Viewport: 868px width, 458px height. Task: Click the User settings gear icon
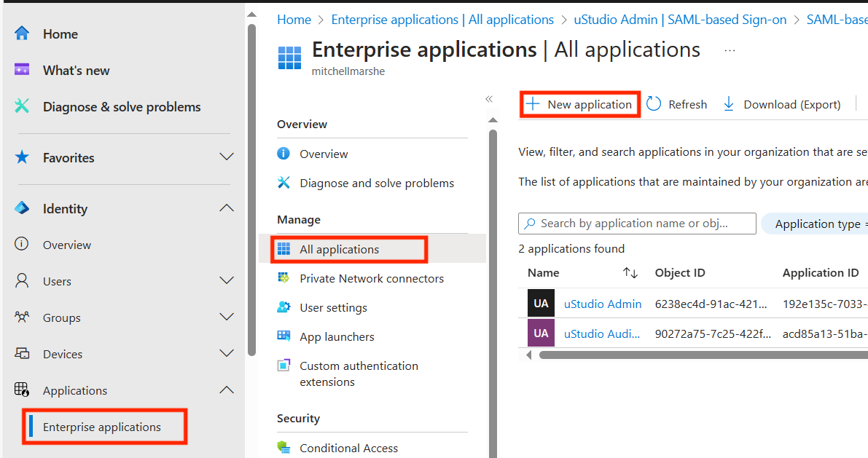pos(284,307)
